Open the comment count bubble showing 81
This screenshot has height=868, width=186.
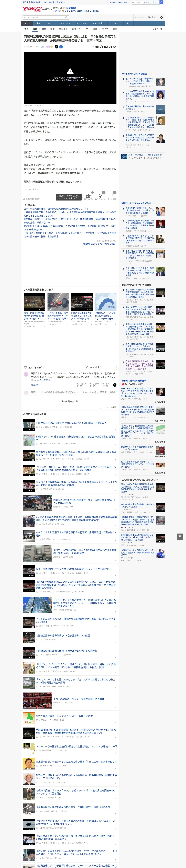[x=43, y=47]
